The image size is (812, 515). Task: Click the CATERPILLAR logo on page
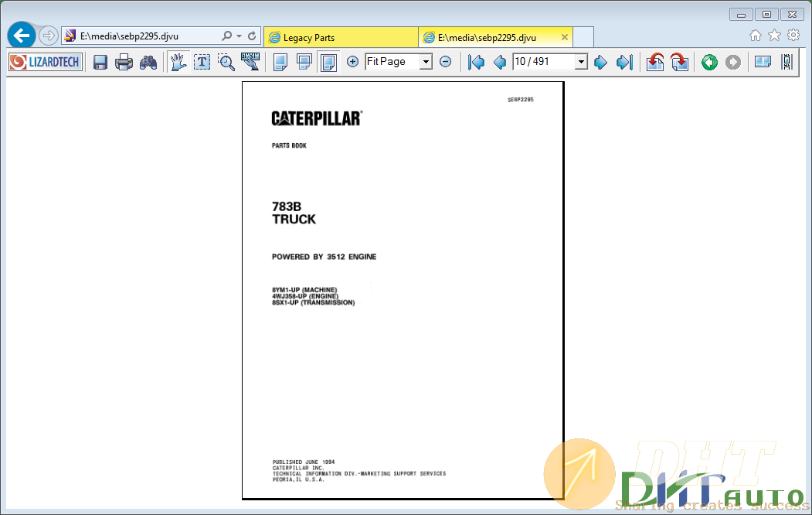[x=317, y=118]
